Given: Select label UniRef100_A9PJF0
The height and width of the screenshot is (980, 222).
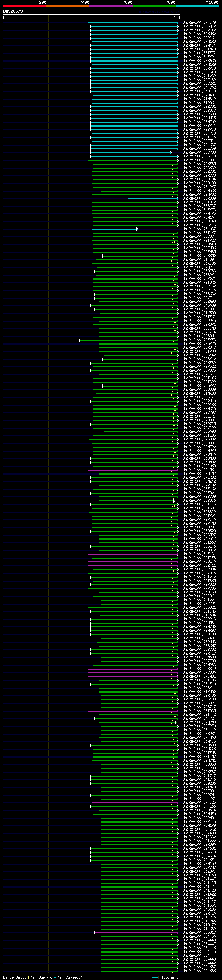Looking at the screenshot, I should click(x=199, y=520).
